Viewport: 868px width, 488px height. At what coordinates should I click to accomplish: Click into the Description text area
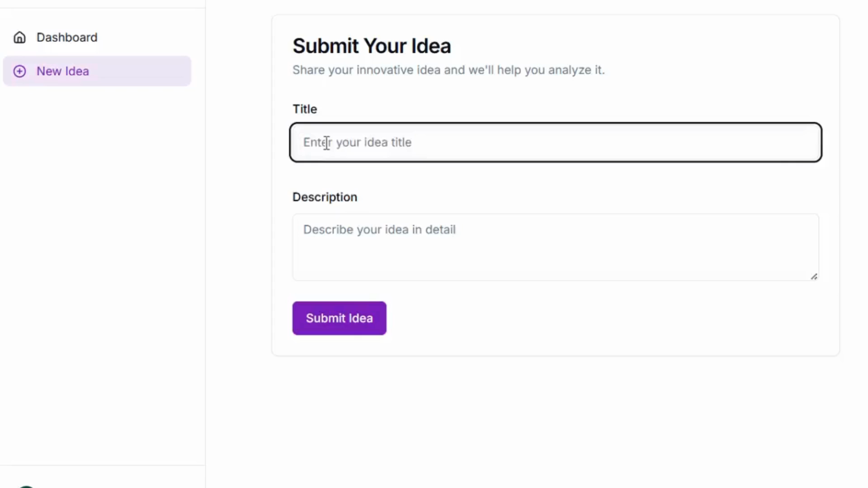click(555, 253)
